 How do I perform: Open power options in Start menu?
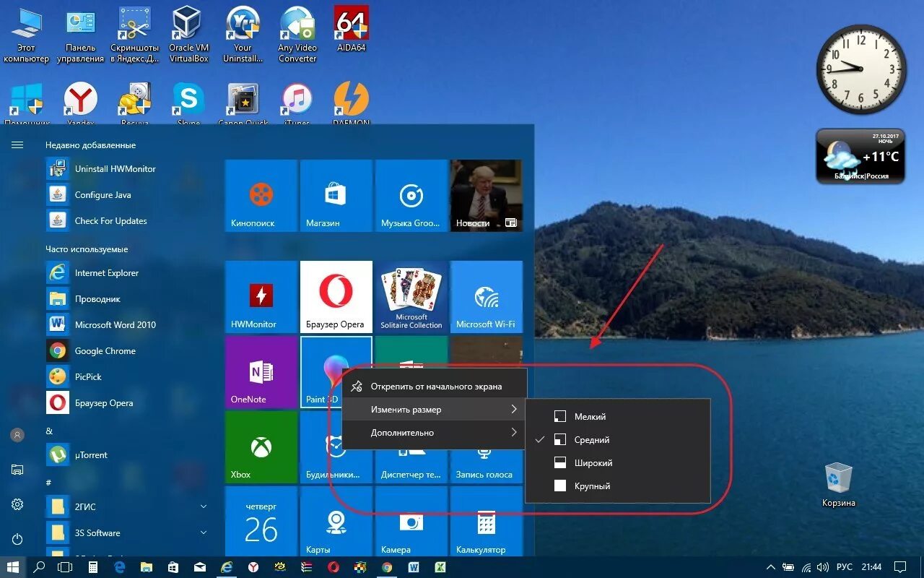(x=17, y=539)
